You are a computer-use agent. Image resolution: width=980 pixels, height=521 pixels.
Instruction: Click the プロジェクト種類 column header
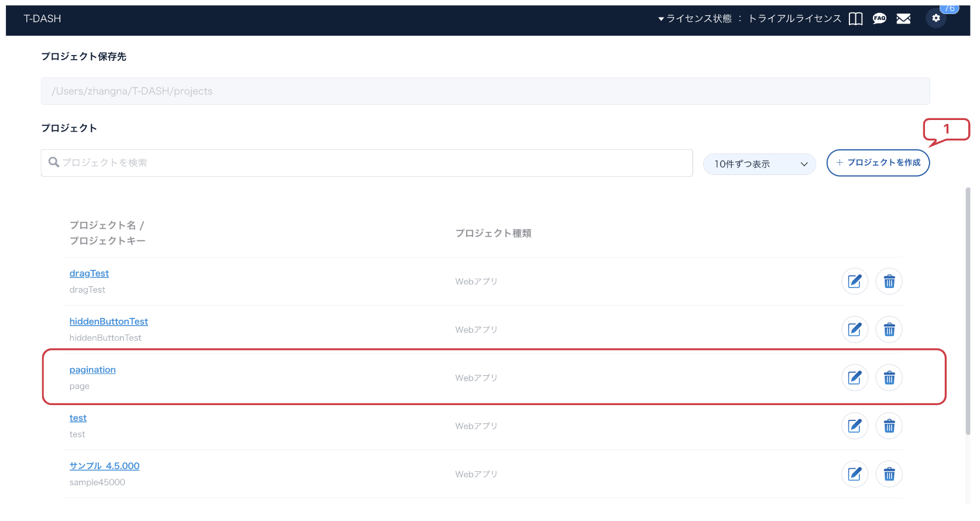pyautogui.click(x=494, y=233)
